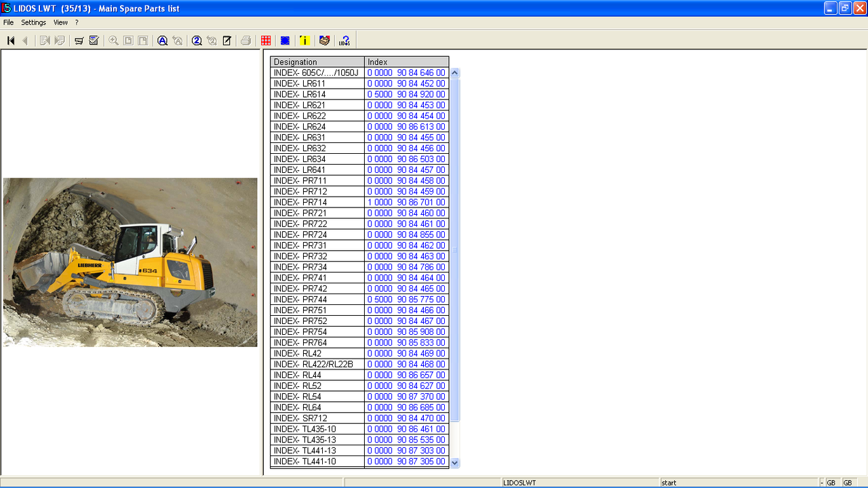This screenshot has height=488, width=868.
Task: Select the INDEX- PR752 designation cell
Action: coord(317,321)
